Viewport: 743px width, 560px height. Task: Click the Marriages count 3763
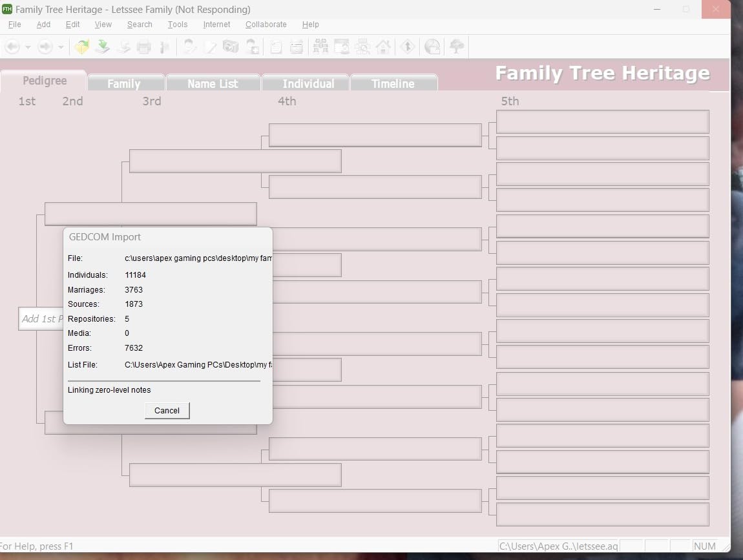tap(134, 289)
